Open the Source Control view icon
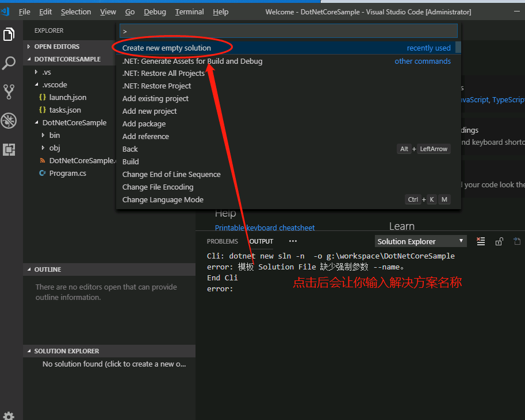Viewport: 525px width, 420px height. (x=9, y=91)
